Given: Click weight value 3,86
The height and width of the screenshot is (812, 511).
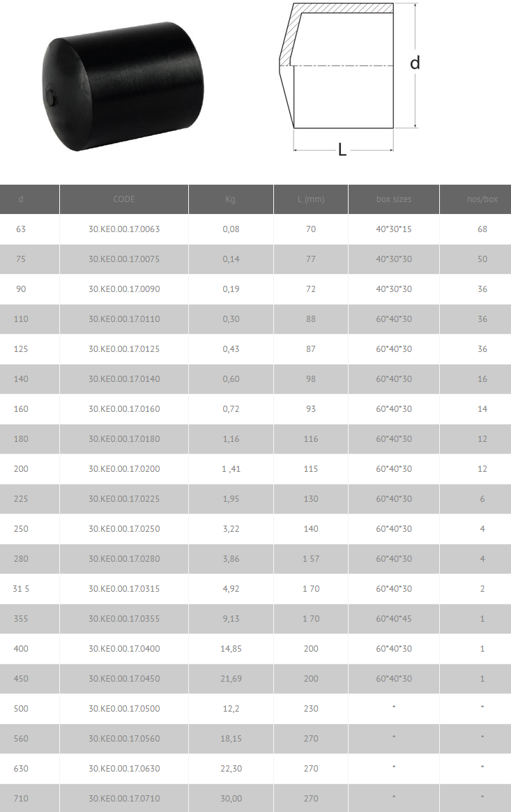Looking at the screenshot, I should point(231,559).
